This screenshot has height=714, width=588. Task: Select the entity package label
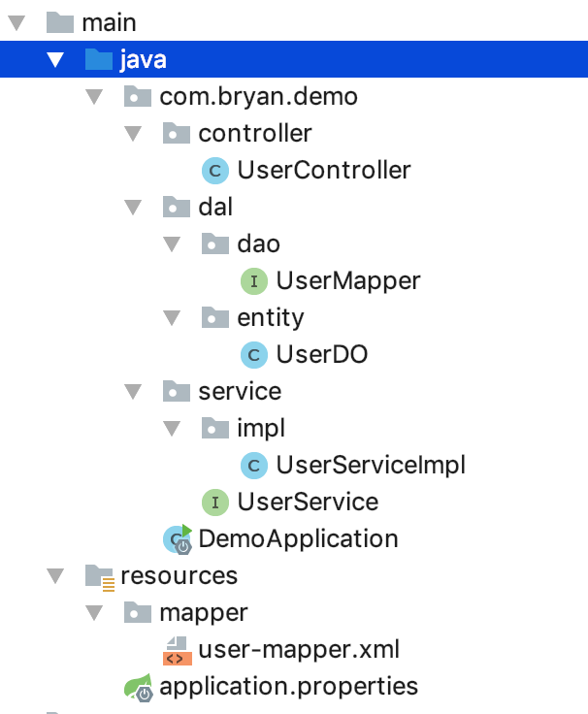point(270,318)
